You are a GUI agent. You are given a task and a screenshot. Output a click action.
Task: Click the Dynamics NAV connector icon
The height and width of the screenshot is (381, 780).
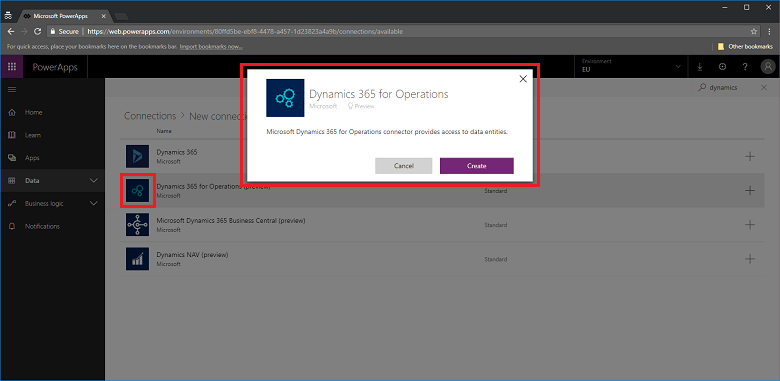click(x=138, y=259)
